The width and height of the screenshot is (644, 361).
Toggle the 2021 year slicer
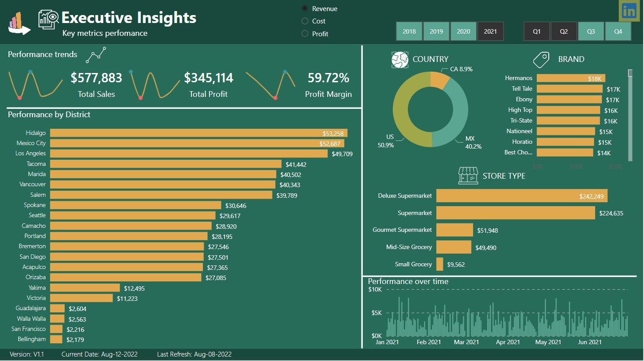point(490,31)
